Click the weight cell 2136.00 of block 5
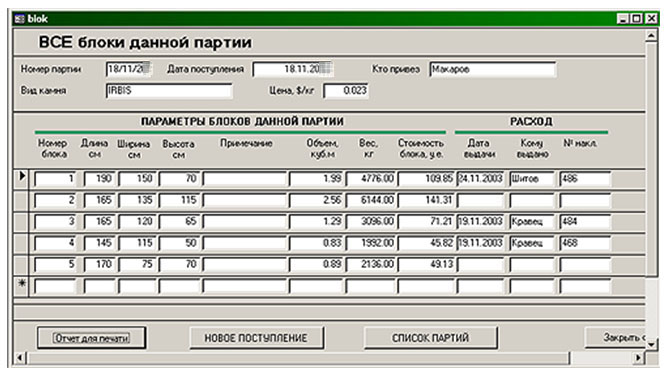The image size is (665, 373). coord(371,264)
